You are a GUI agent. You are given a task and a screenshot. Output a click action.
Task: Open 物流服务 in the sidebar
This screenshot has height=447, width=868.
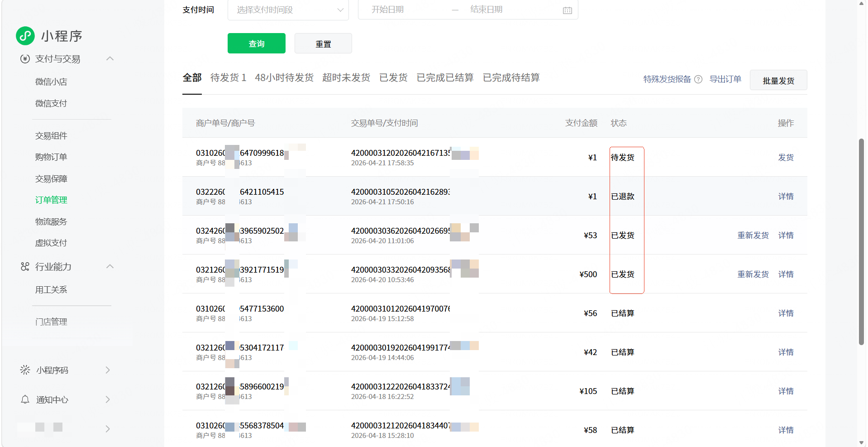point(51,221)
